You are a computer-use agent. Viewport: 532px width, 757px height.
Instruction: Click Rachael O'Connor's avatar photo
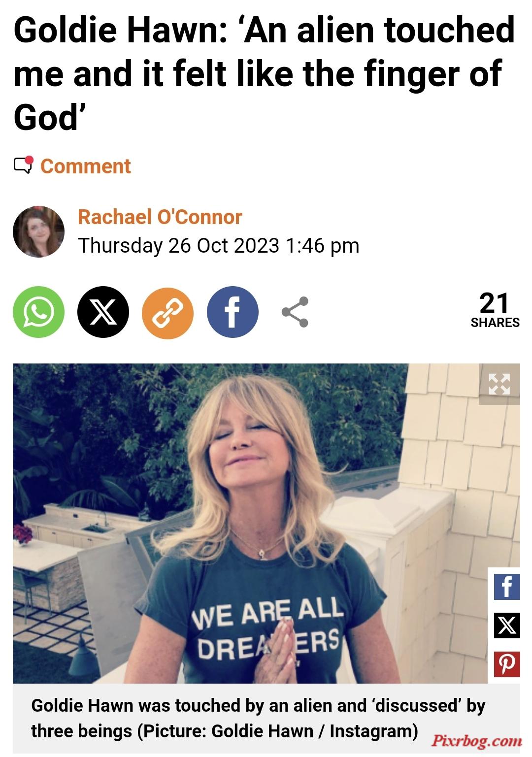coord(38,231)
